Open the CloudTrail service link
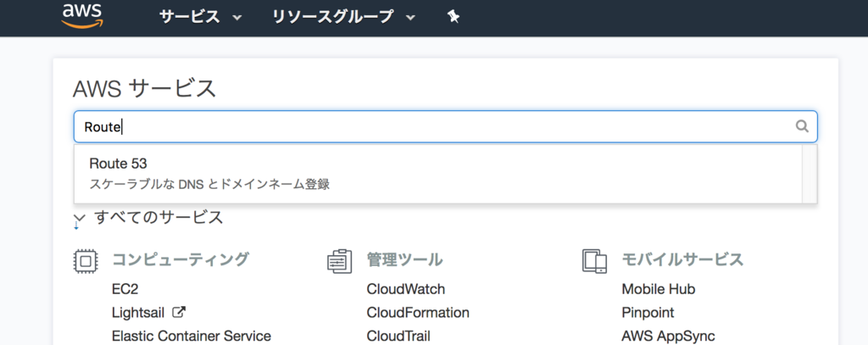The height and width of the screenshot is (345, 868). 398,337
